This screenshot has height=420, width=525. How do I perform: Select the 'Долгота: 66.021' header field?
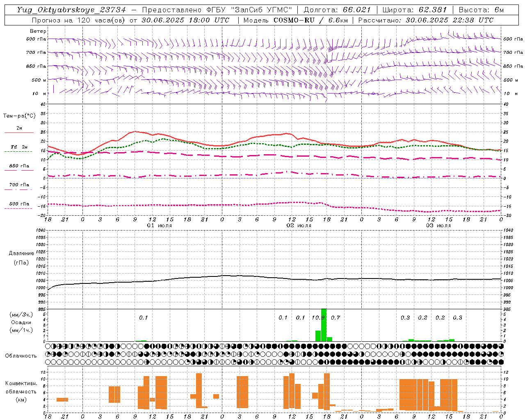337,10
